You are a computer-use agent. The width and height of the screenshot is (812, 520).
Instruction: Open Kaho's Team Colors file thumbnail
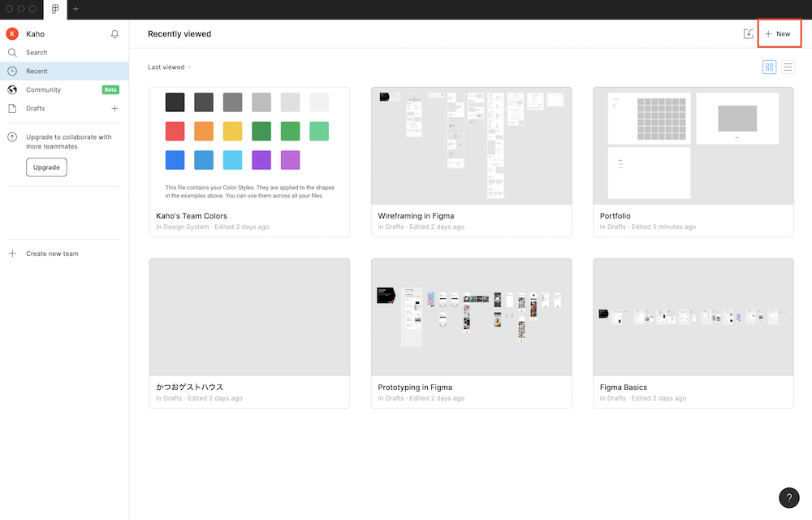[249, 146]
